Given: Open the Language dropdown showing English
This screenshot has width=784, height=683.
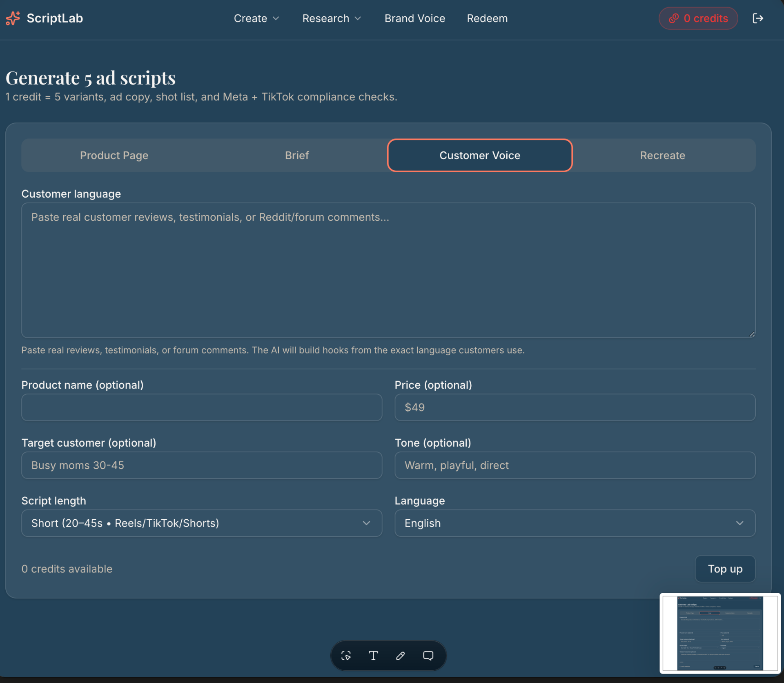Looking at the screenshot, I should (x=575, y=523).
